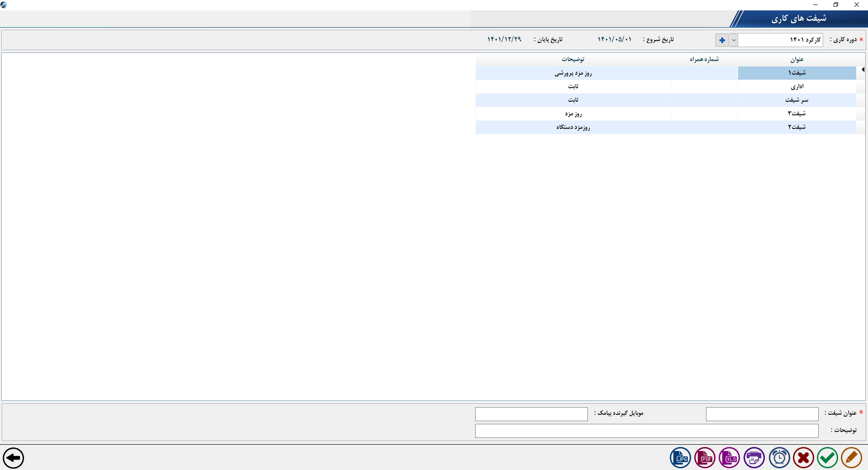Confirm with the green checkmark icon

(827, 458)
